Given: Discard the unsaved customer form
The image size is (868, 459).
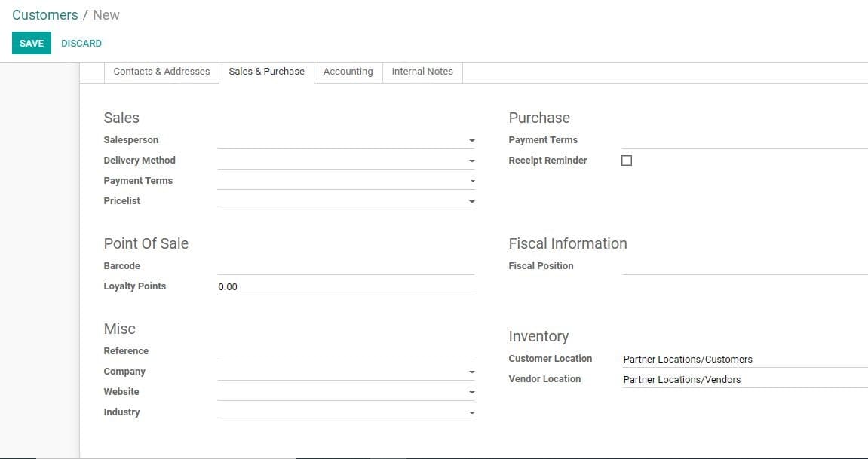Looking at the screenshot, I should tap(81, 43).
